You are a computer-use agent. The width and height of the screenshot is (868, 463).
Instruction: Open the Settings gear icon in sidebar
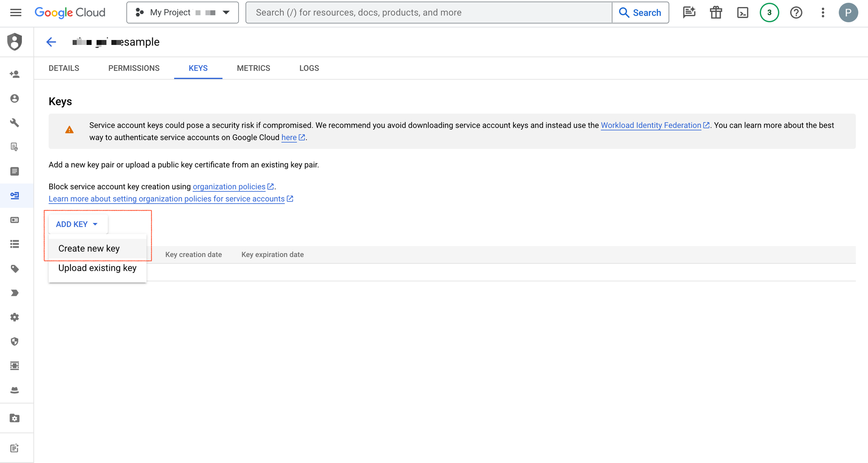[15, 317]
